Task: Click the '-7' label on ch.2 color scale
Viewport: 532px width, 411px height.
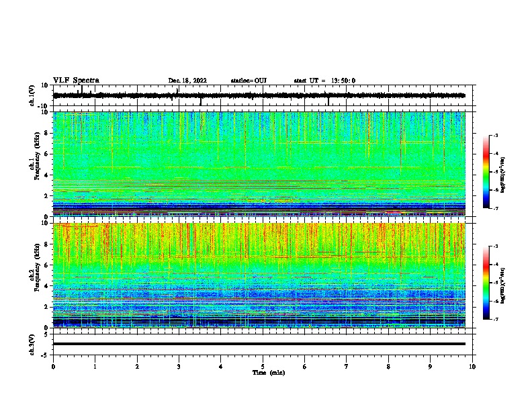Action: (x=496, y=320)
